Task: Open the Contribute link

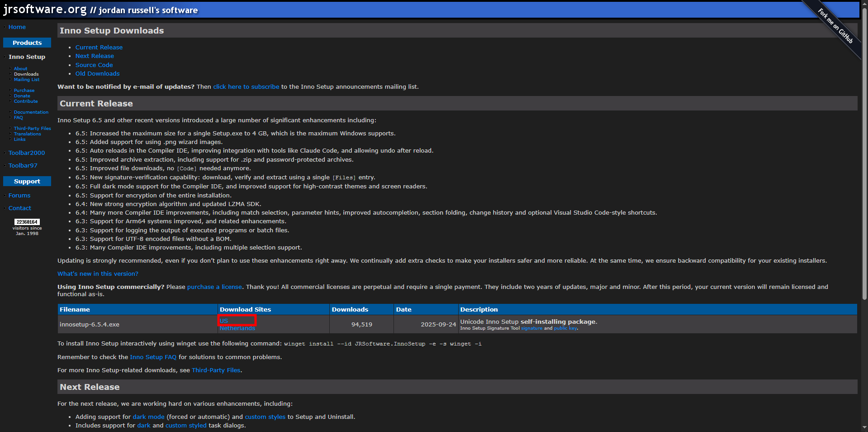Action: coord(26,101)
